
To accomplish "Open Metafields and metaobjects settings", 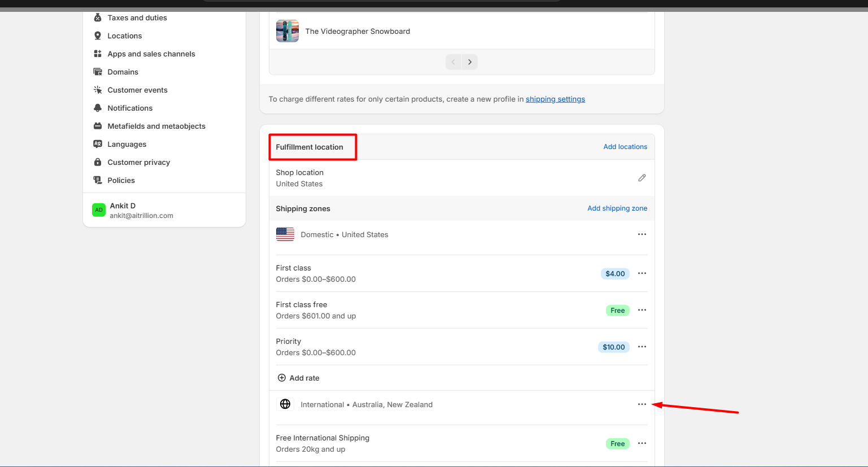I will (x=156, y=126).
